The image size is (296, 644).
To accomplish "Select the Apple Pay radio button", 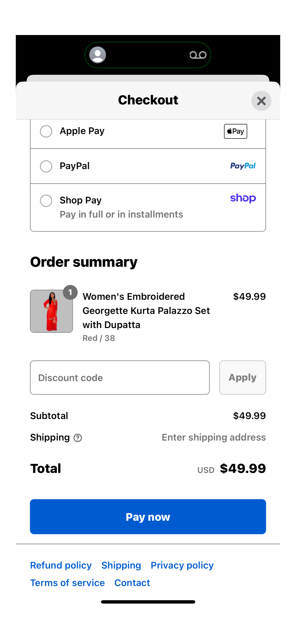I will (x=46, y=131).
